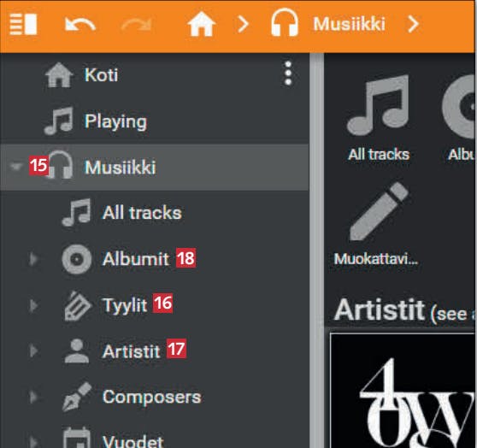Screen dimensions: 477x448
Task: Open the chevron between Home and Musiikki
Action: point(243,24)
